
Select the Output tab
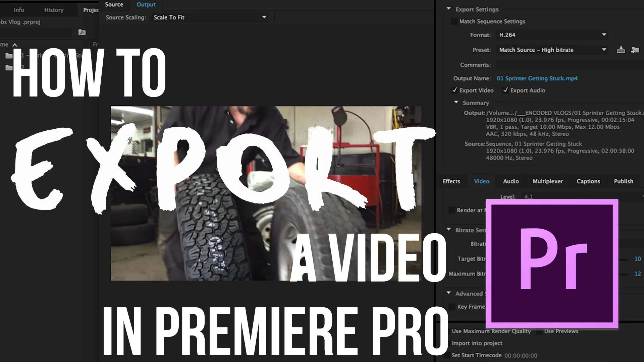coord(146,5)
